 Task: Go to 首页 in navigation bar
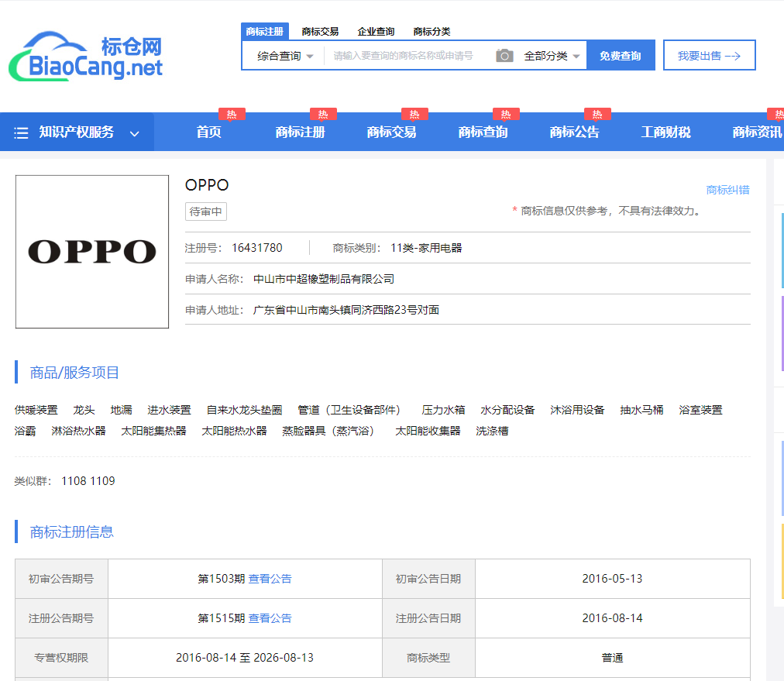pos(208,132)
